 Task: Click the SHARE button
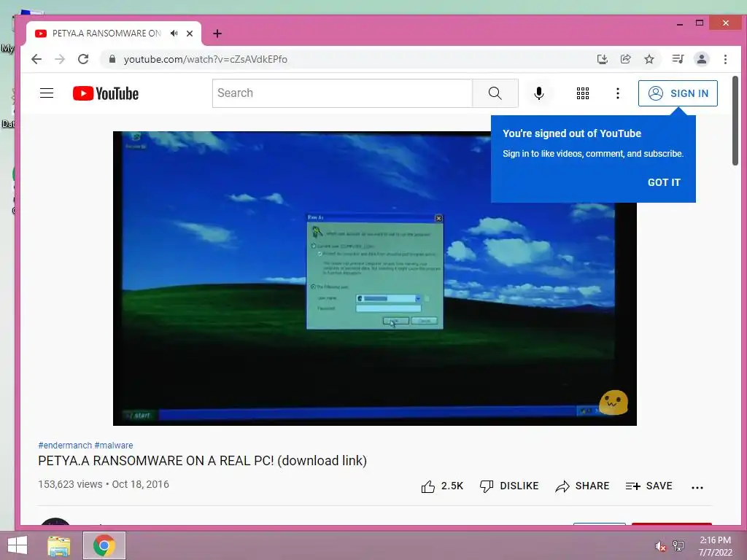[582, 486]
